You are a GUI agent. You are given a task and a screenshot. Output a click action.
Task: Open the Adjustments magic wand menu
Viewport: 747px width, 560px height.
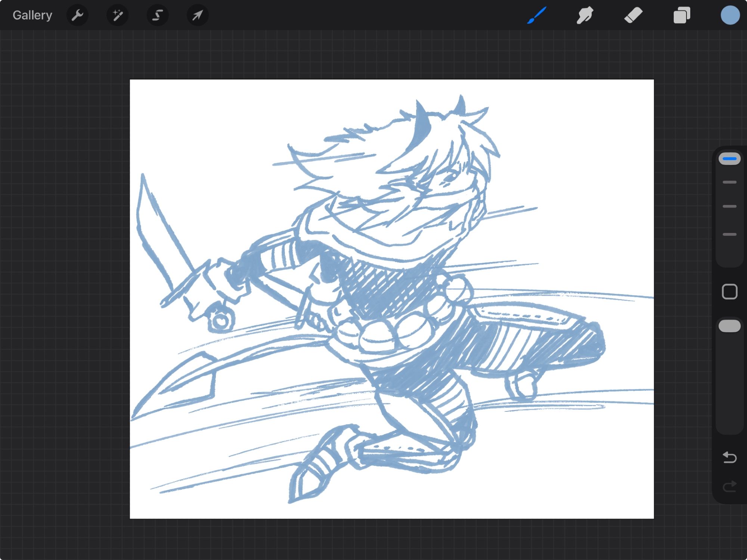tap(118, 15)
